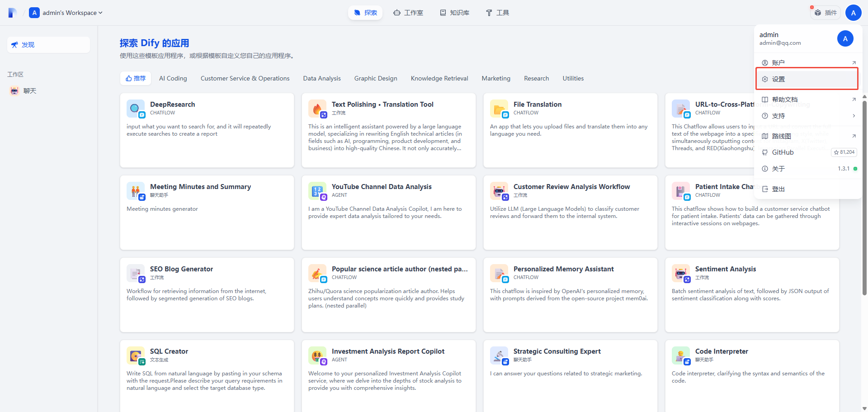This screenshot has width=868, height=412.
Task: Click the gear icon beside 设置
Action: pos(765,79)
